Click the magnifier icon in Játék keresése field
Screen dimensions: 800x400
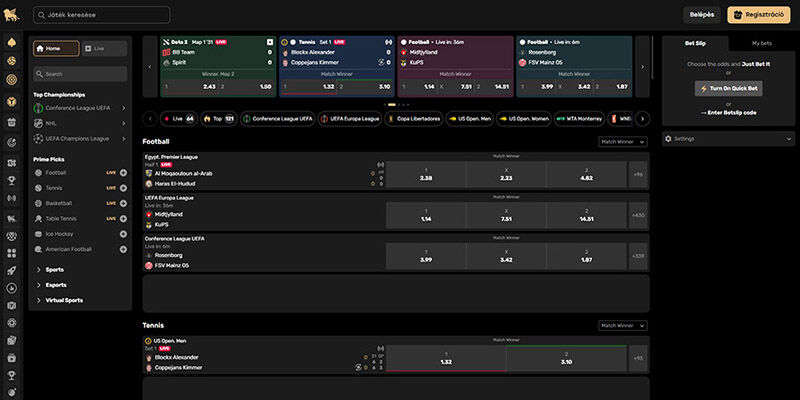pos(41,15)
